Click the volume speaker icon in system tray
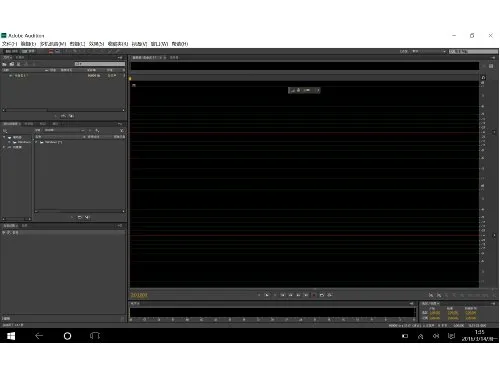Screen dimensions: 500x375 [x=436, y=336]
